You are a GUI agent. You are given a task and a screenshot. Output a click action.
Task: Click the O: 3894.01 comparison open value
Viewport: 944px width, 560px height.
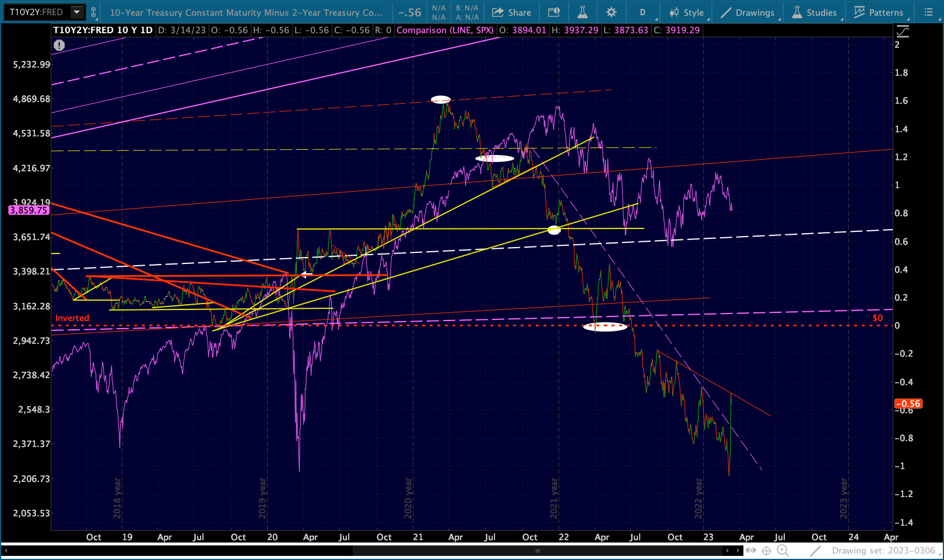523,30
